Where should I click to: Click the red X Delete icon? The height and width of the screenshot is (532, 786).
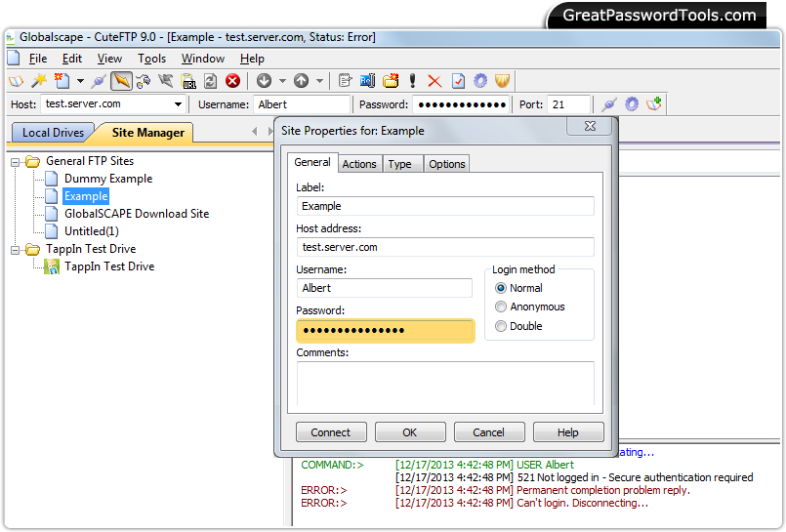(434, 81)
